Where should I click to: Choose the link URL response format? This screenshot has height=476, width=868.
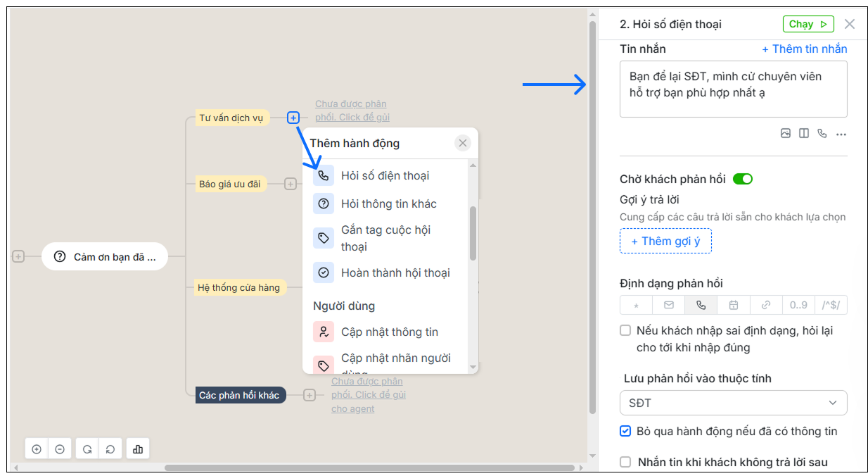click(x=766, y=305)
